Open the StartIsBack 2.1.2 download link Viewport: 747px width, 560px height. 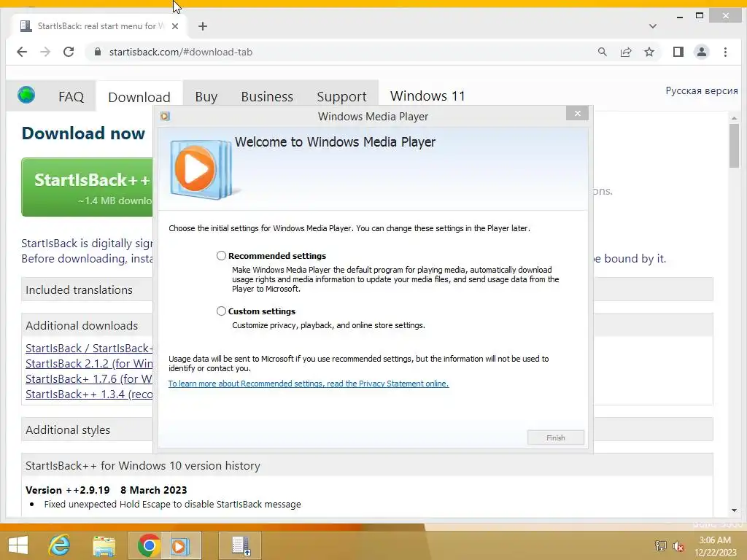(89, 363)
